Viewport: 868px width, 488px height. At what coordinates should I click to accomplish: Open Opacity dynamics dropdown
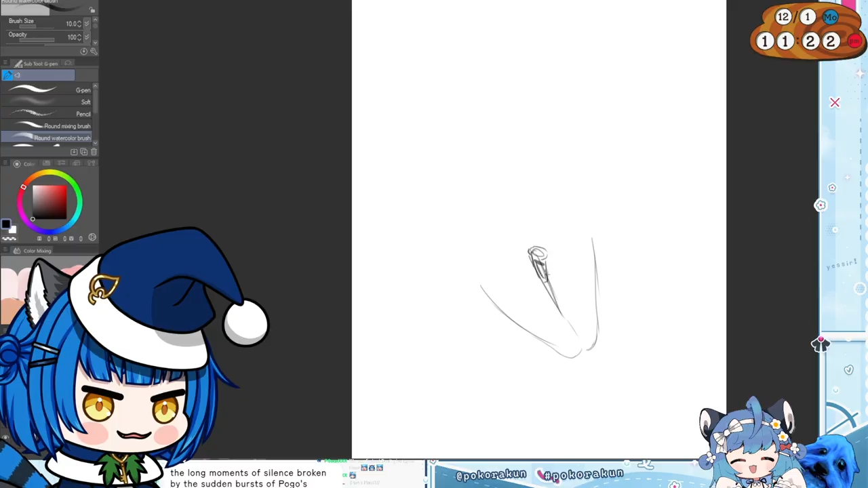(x=86, y=37)
